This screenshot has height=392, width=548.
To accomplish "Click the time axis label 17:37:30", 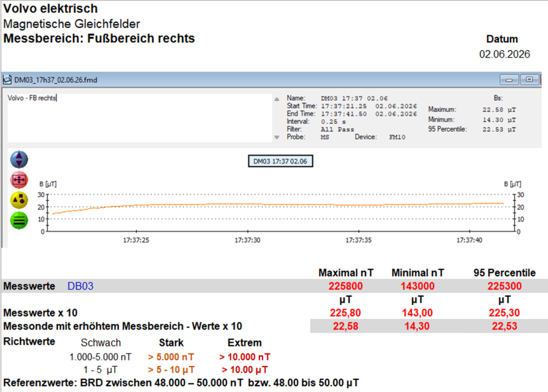I will pos(248,240).
